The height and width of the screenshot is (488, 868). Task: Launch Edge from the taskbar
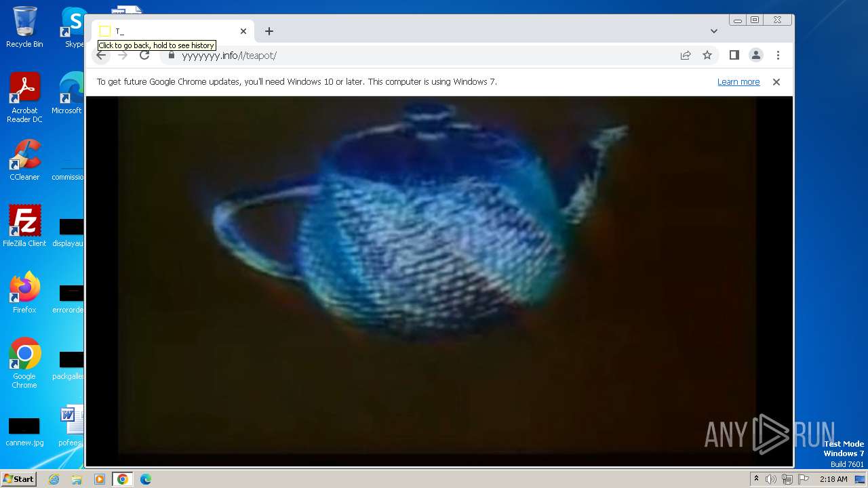(146, 479)
